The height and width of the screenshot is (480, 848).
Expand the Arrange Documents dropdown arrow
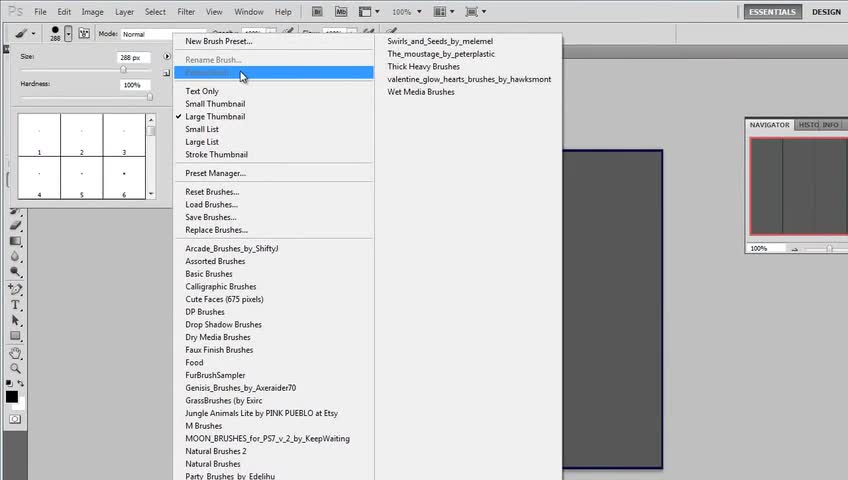452,11
